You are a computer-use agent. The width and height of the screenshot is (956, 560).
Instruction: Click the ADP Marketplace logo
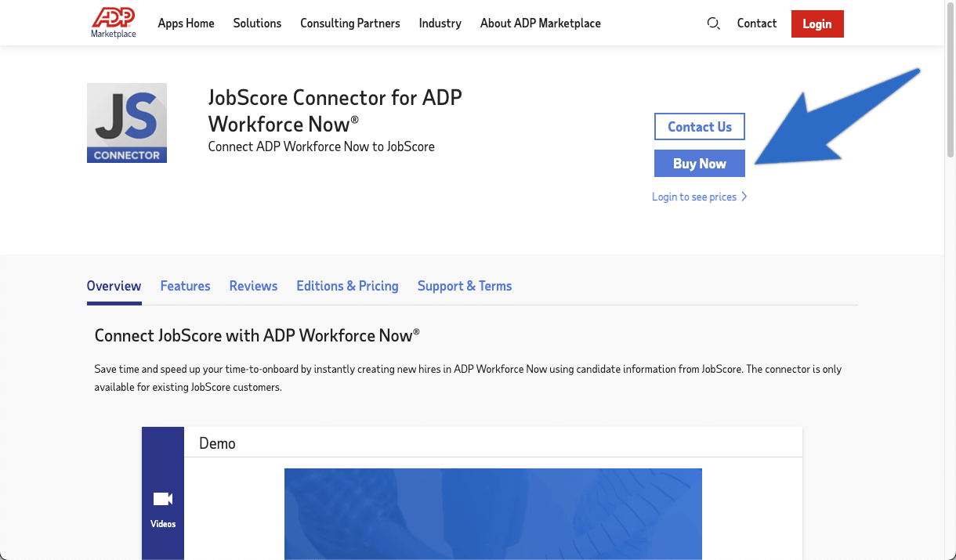(113, 23)
